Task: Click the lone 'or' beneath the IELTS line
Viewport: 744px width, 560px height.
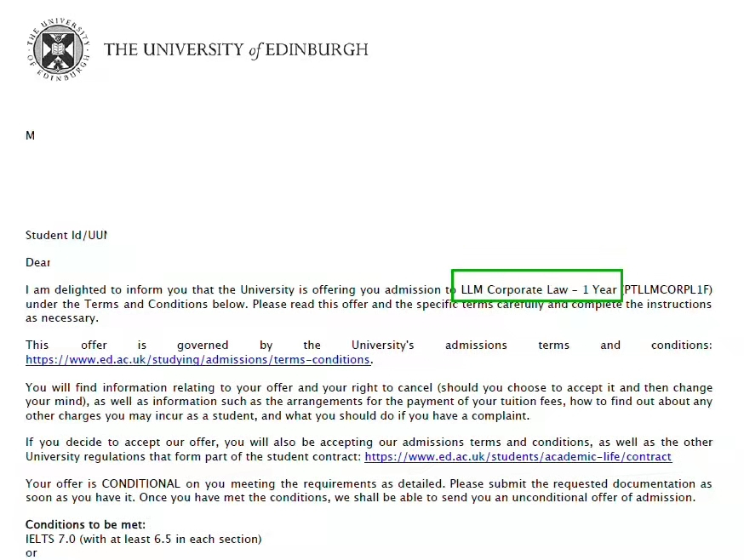Action: 31,553
